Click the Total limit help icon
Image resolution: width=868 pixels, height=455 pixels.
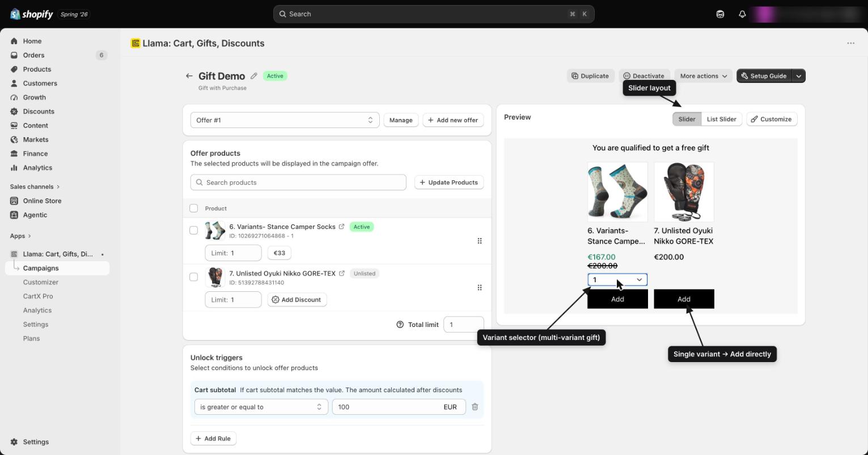click(400, 325)
